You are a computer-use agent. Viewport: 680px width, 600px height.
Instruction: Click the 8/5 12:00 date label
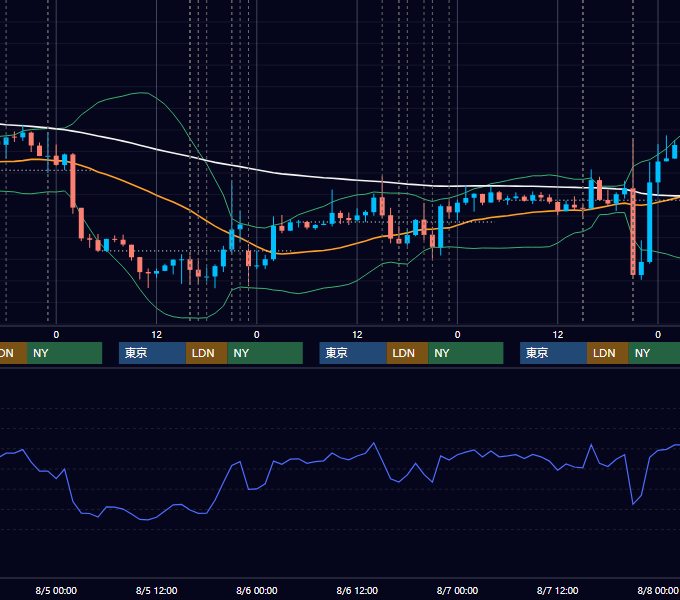[x=156, y=590]
